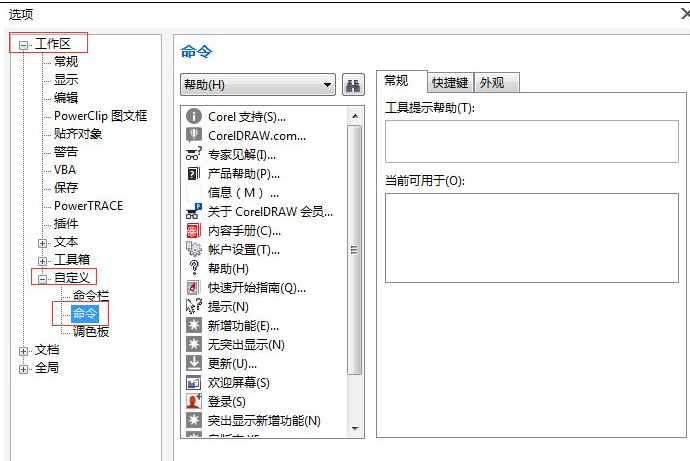Click the CorelDRAW.com balloon icon

(x=194, y=135)
